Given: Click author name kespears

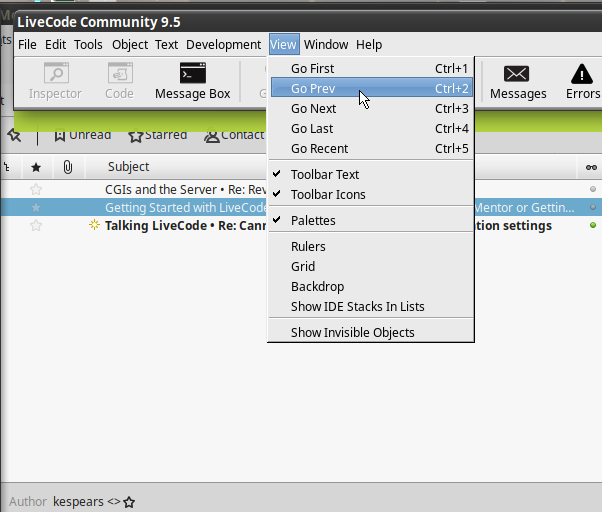Looking at the screenshot, I should point(78,502).
